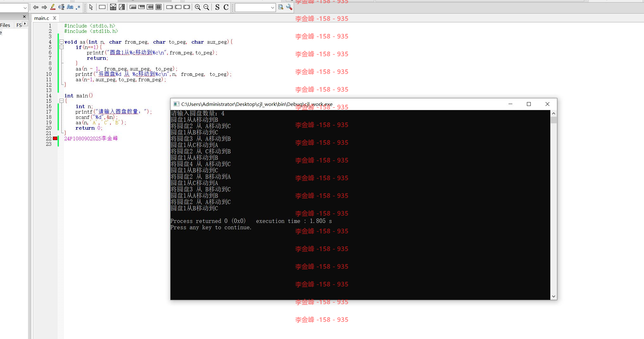The width and height of the screenshot is (644, 339).
Task: Click the '#include <stdlib.h>' line
Action: point(91,31)
